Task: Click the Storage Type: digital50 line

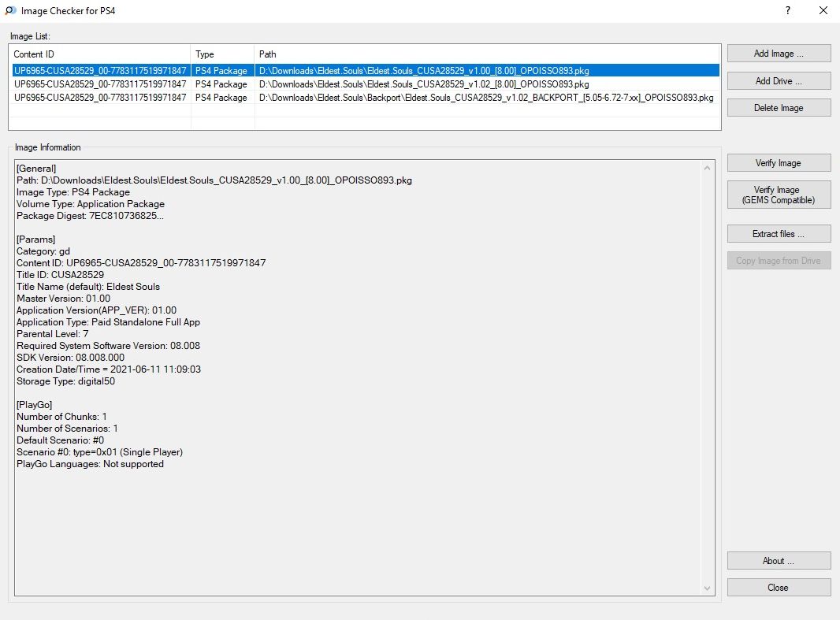Action: 65,381
